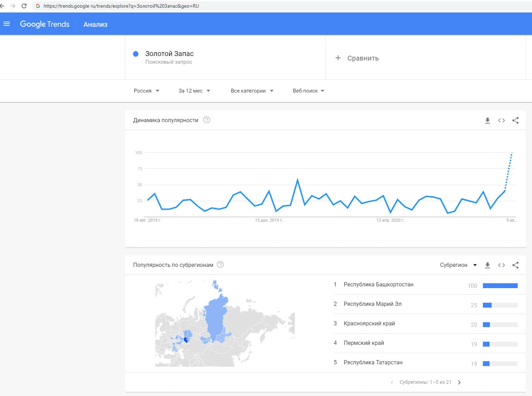
Task: Edit the Золотой Запас search term
Action: (x=169, y=54)
